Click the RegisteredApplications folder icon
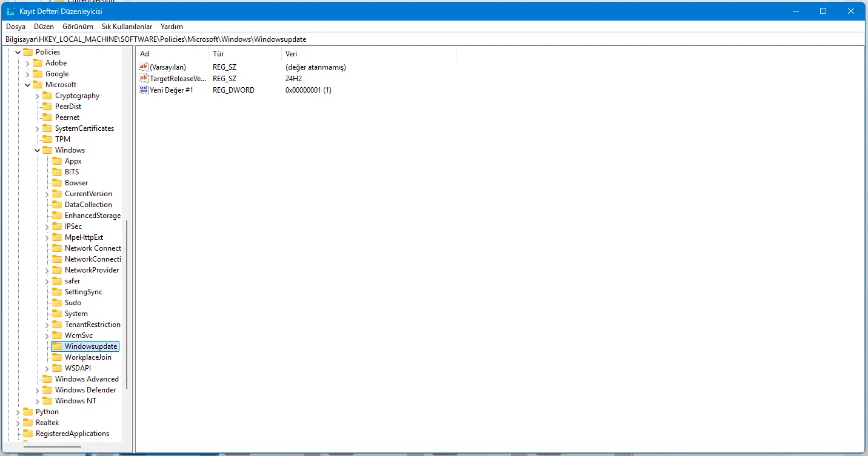Screen dimensions: 868x456 point(28,434)
